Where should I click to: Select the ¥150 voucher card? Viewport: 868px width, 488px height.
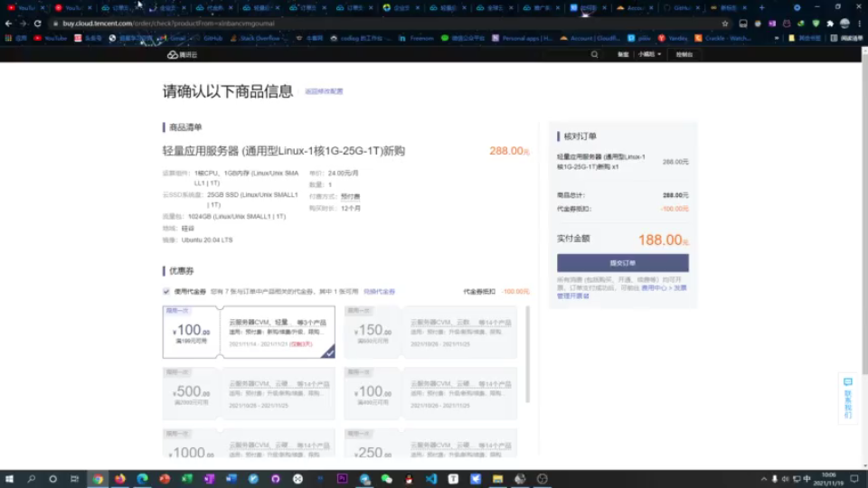[430, 332]
